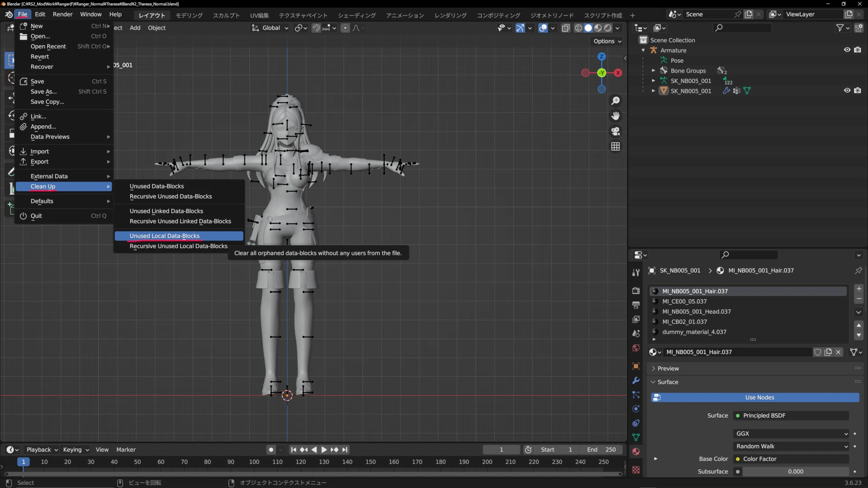
Task: Choose Unused Local Data-Blocks menu entry
Action: [179, 236]
